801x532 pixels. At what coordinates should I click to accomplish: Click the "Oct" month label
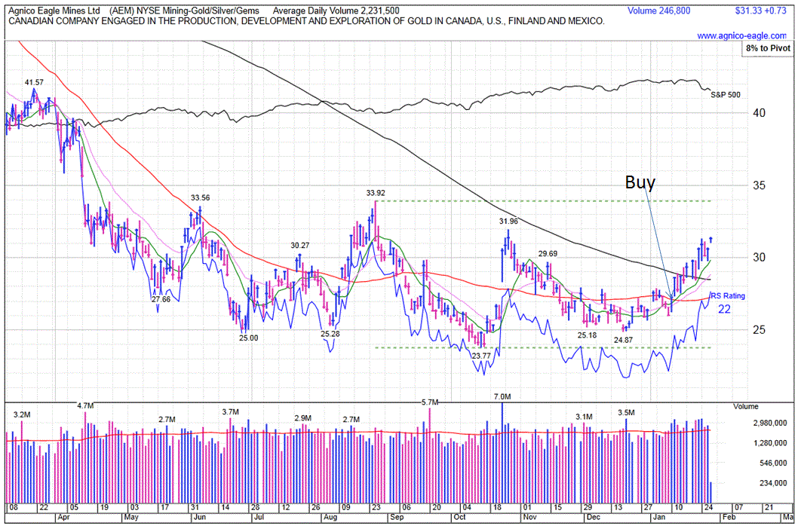pyautogui.click(x=459, y=517)
